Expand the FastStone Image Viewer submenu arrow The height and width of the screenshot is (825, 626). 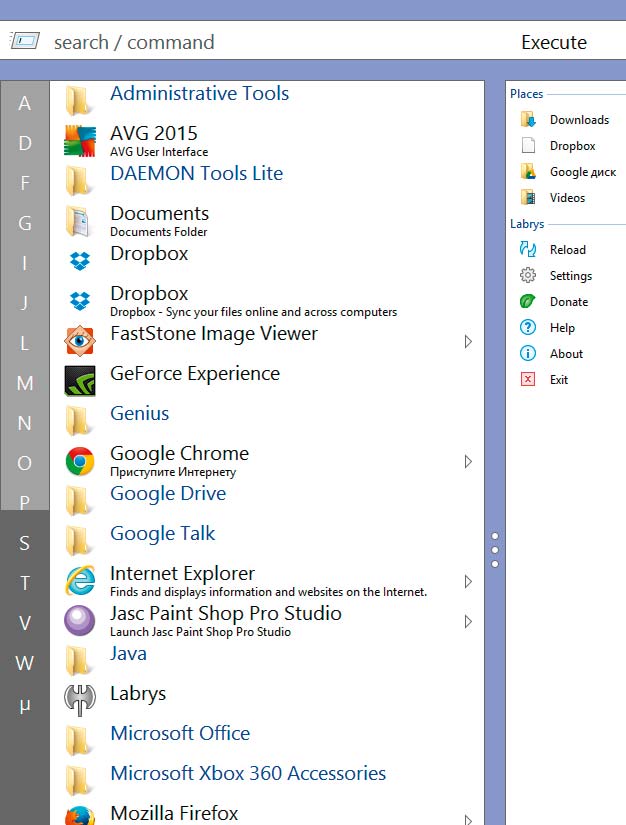(468, 341)
